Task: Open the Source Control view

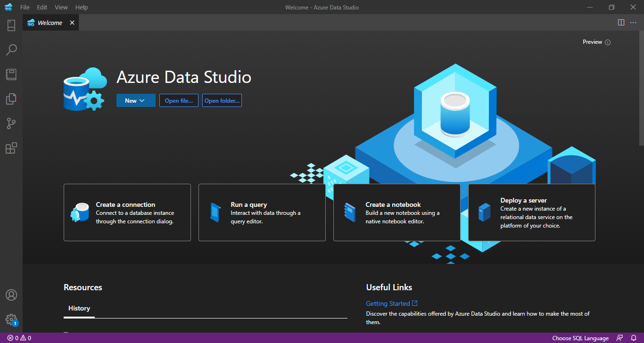Action: point(11,123)
